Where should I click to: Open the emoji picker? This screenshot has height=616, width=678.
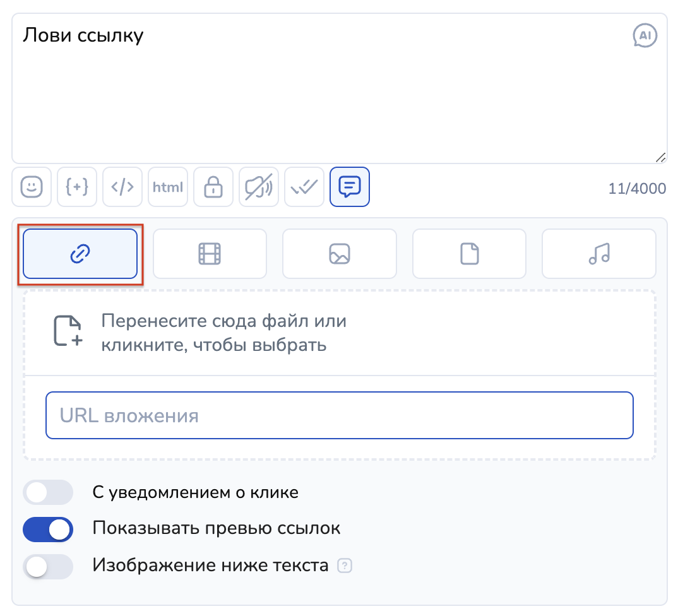point(32,187)
